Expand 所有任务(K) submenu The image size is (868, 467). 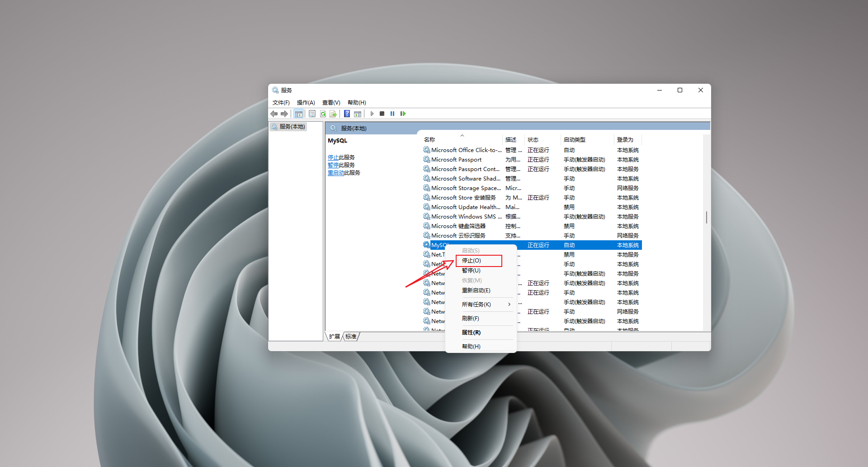481,305
